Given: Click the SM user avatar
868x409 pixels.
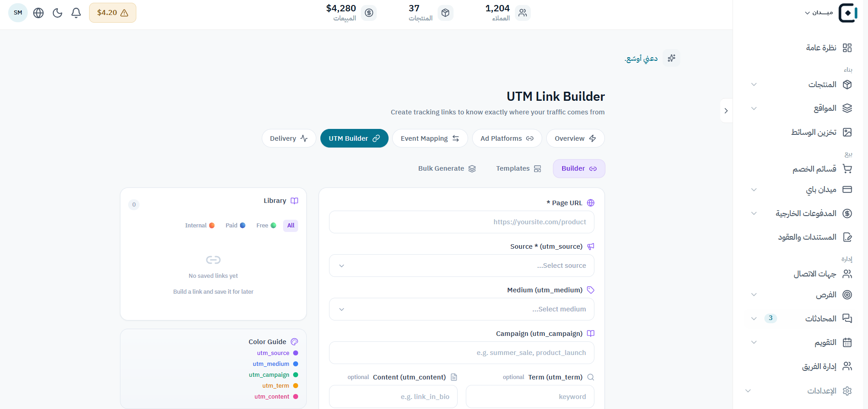Looking at the screenshot, I should point(18,13).
